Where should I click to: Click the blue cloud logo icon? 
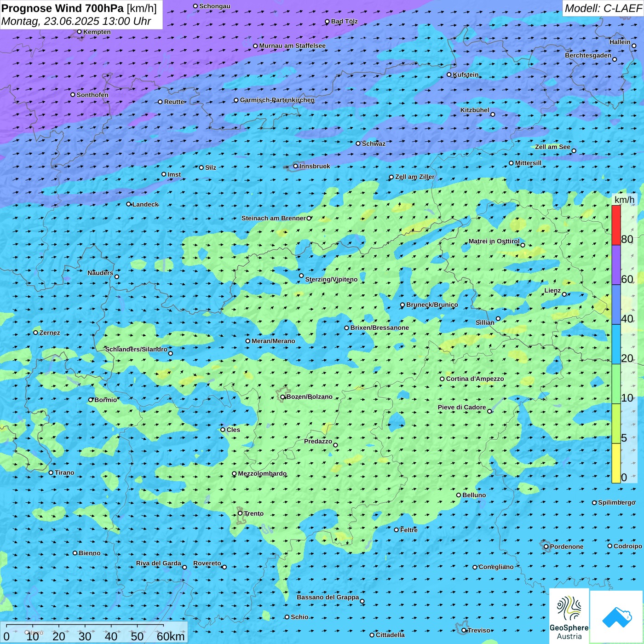[x=617, y=617]
